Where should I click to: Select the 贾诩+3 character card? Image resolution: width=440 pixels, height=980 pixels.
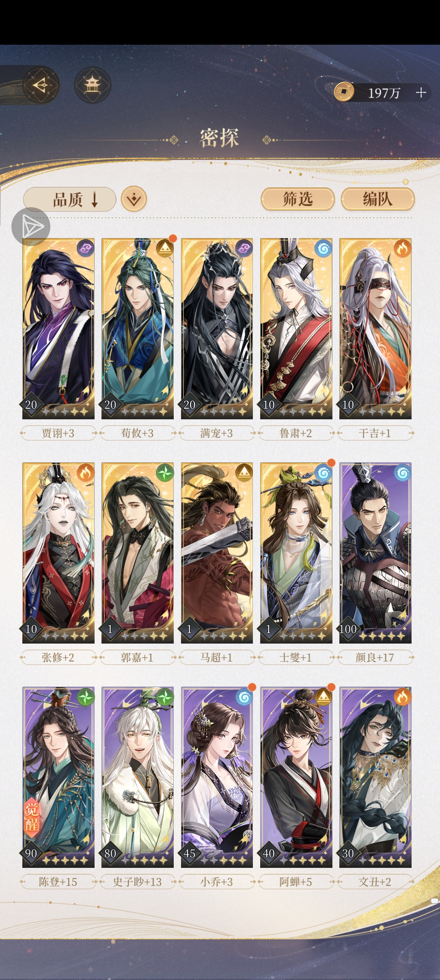[x=58, y=329]
